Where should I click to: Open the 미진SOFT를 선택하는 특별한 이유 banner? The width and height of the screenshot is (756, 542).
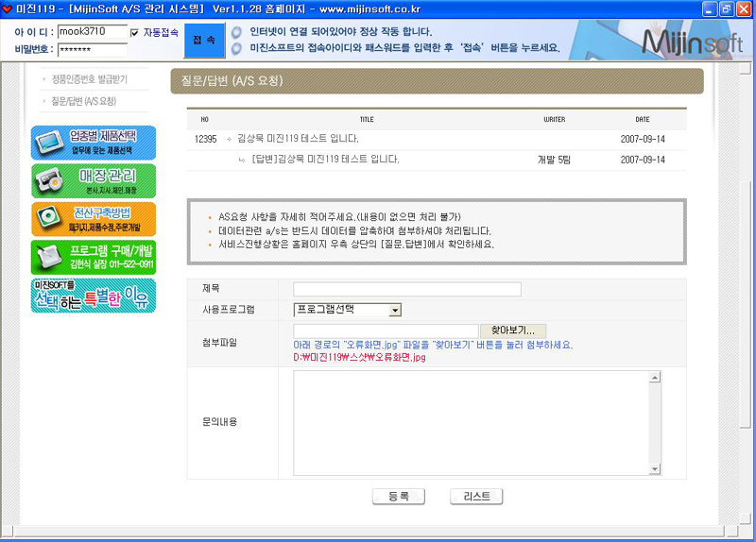(x=94, y=296)
